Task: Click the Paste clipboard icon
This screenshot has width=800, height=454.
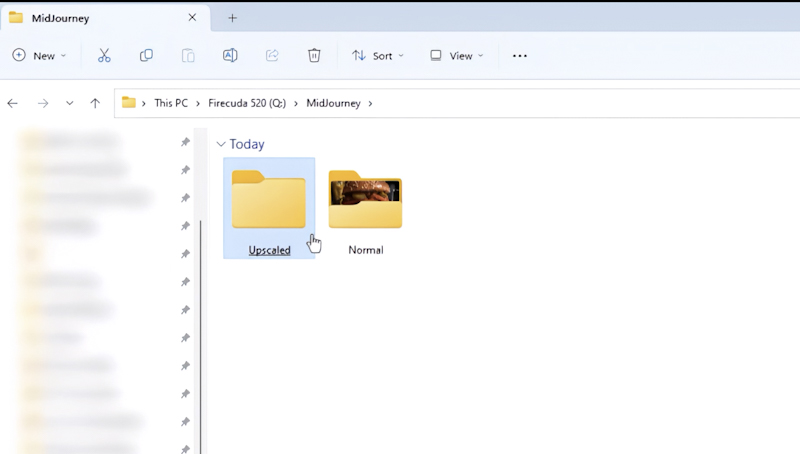Action: [x=188, y=56]
